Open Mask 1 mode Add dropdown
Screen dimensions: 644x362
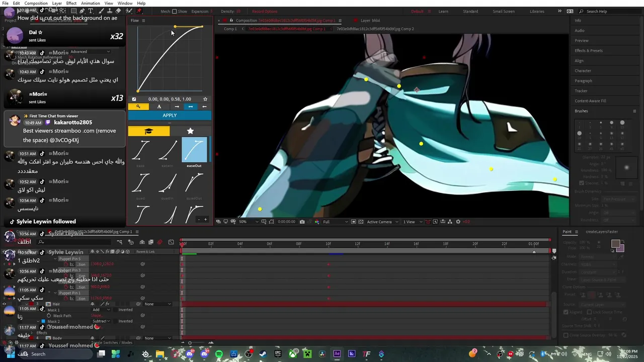click(x=101, y=310)
